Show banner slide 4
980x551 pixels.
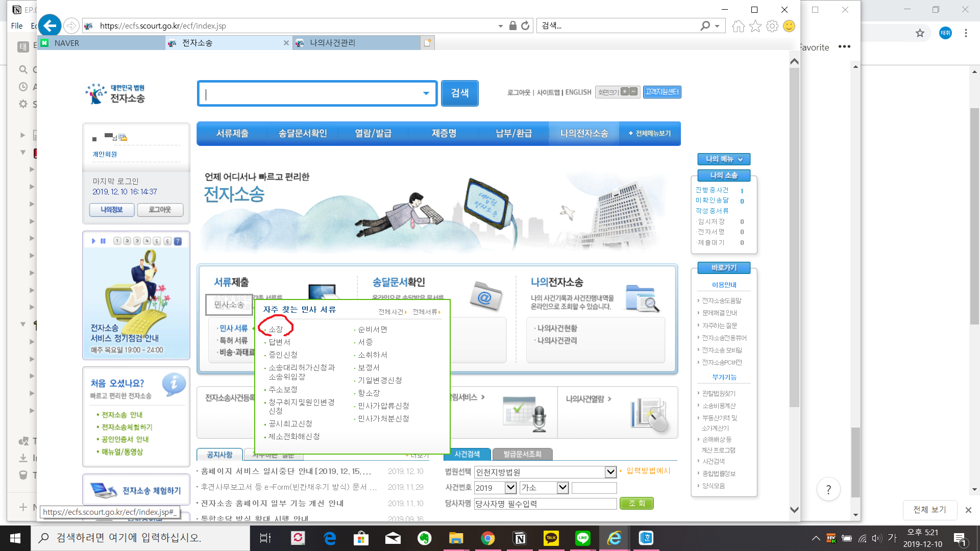click(147, 241)
